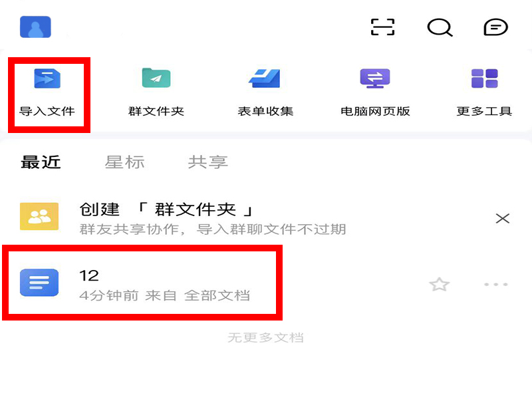Tap the scan QR code icon
Image resolution: width=532 pixels, height=399 pixels.
382,27
